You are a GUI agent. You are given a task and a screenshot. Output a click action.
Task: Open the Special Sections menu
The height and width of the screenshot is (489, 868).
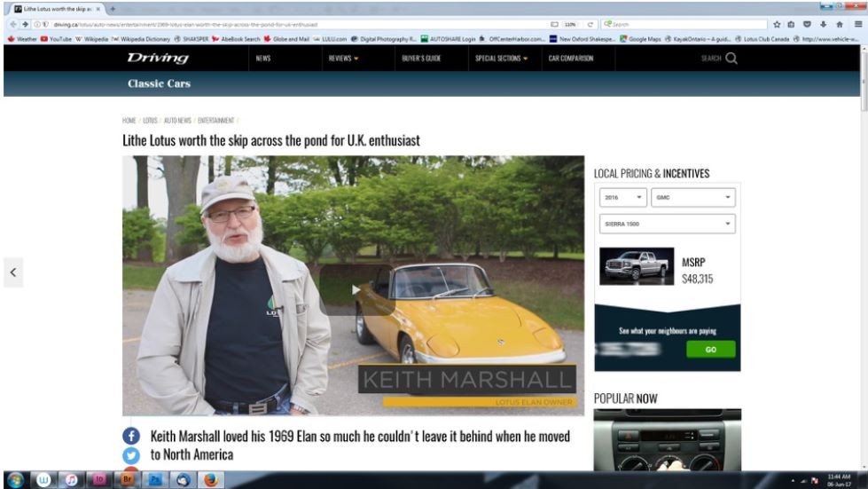tap(501, 59)
